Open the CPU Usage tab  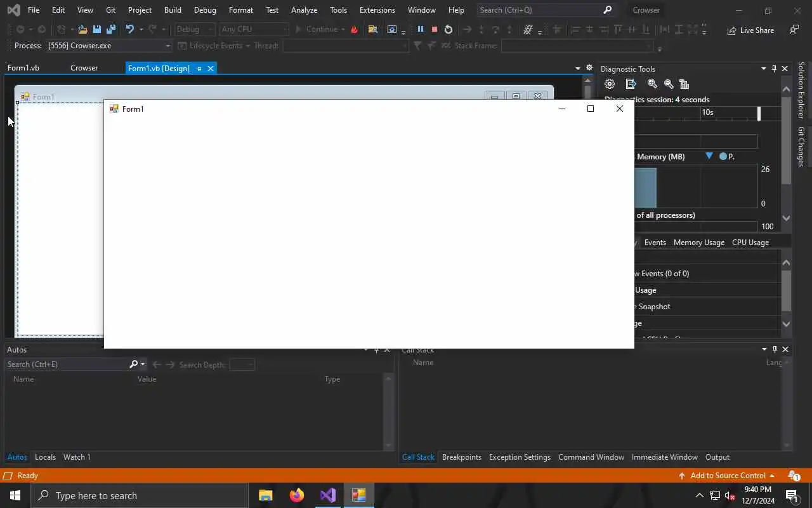coord(750,243)
